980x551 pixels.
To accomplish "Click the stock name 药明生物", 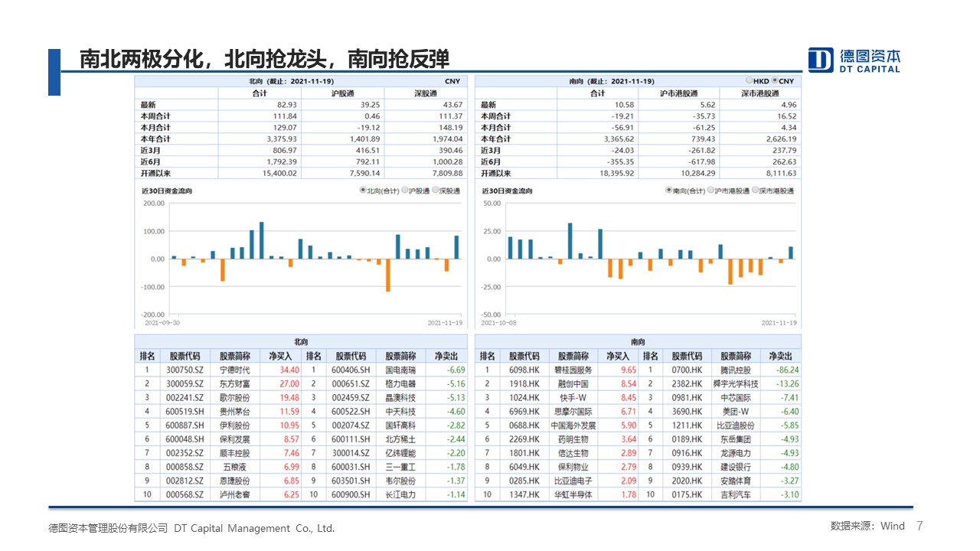I will point(573,439).
